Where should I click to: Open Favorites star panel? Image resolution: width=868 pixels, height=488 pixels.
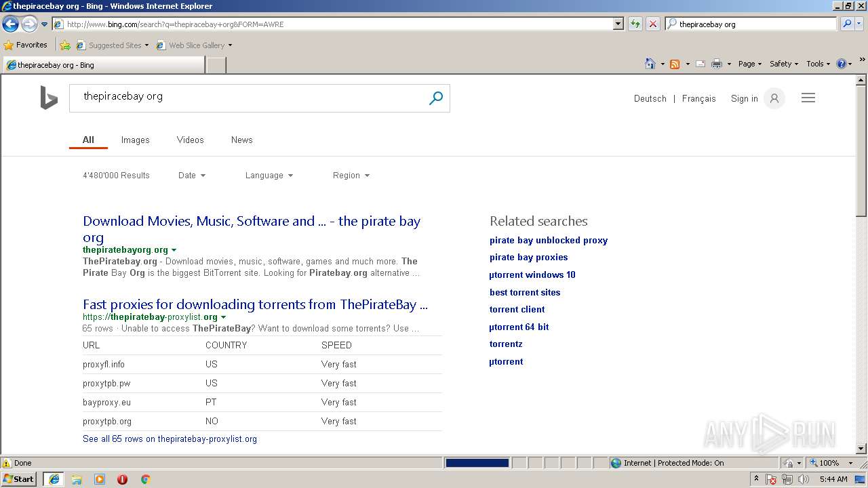(26, 45)
